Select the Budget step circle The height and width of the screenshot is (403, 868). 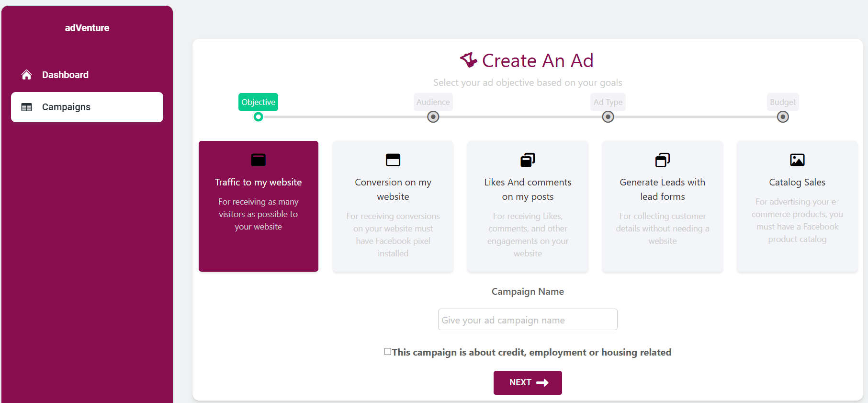(783, 117)
